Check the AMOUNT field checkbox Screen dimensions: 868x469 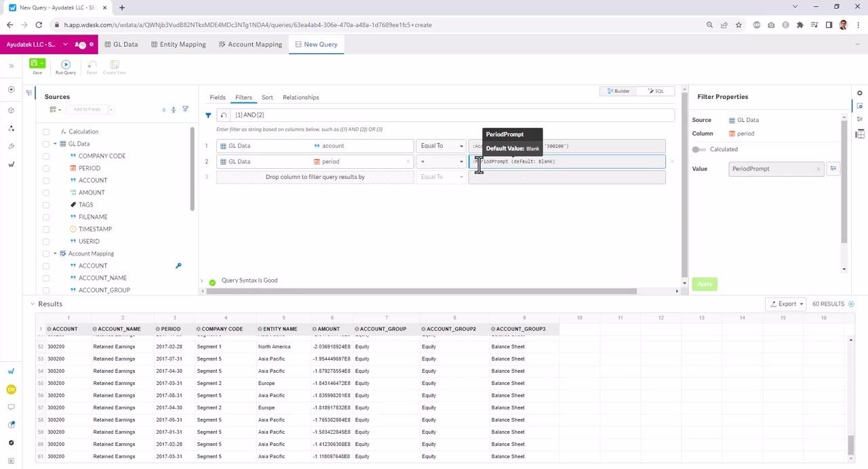click(x=46, y=192)
